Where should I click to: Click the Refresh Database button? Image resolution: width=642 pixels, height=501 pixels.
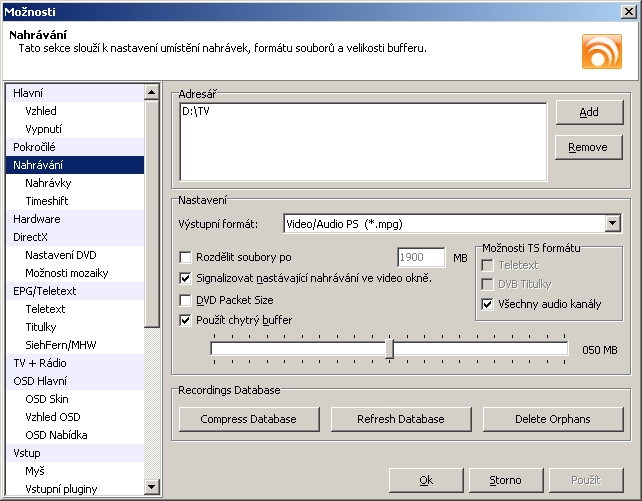coord(401,419)
